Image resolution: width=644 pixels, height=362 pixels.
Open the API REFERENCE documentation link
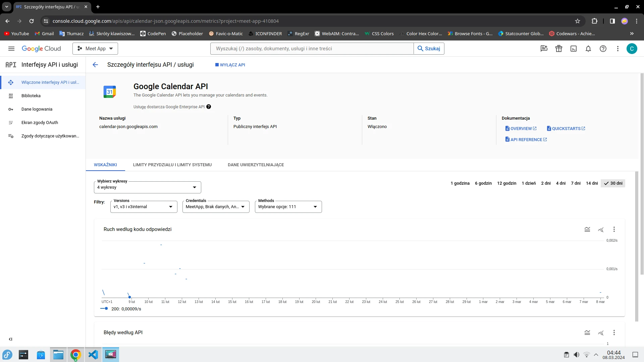point(526,140)
